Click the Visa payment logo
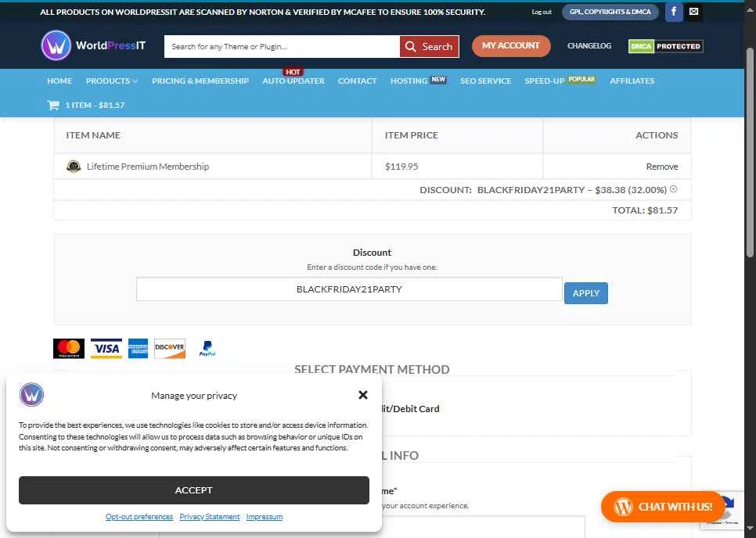The height and width of the screenshot is (538, 756). coord(106,349)
